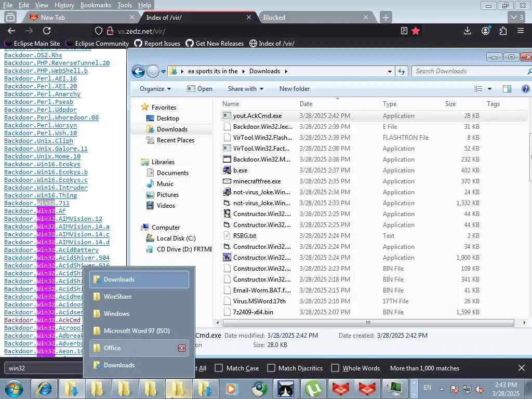Expand the arrow after 'ea sports its in the'
The image size is (532, 399).
(x=243, y=71)
